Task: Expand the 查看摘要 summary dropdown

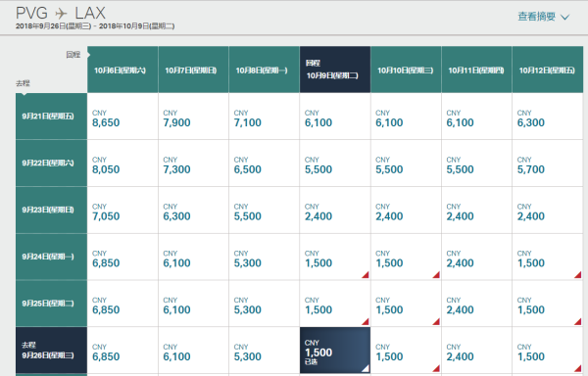Action: 543,17
